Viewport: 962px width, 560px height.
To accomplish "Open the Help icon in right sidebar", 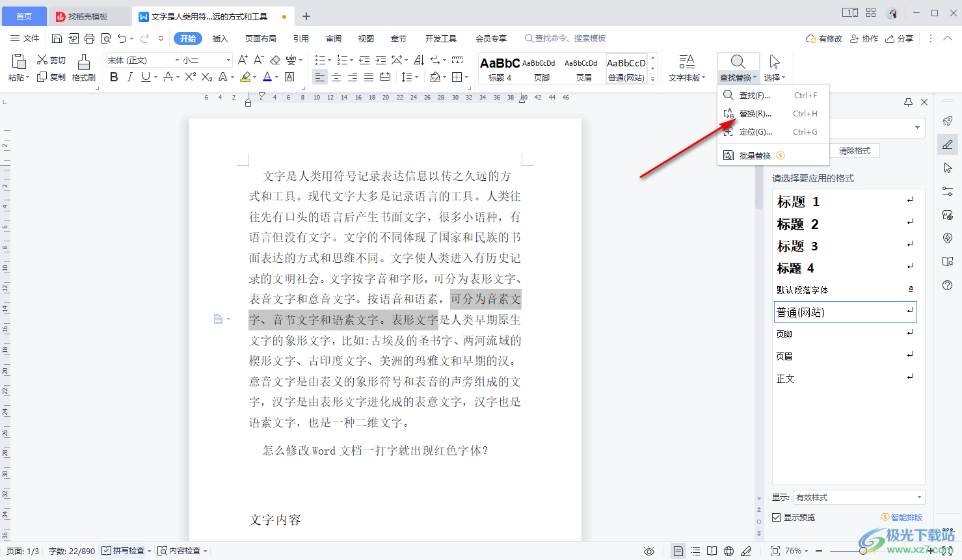I will 948,285.
